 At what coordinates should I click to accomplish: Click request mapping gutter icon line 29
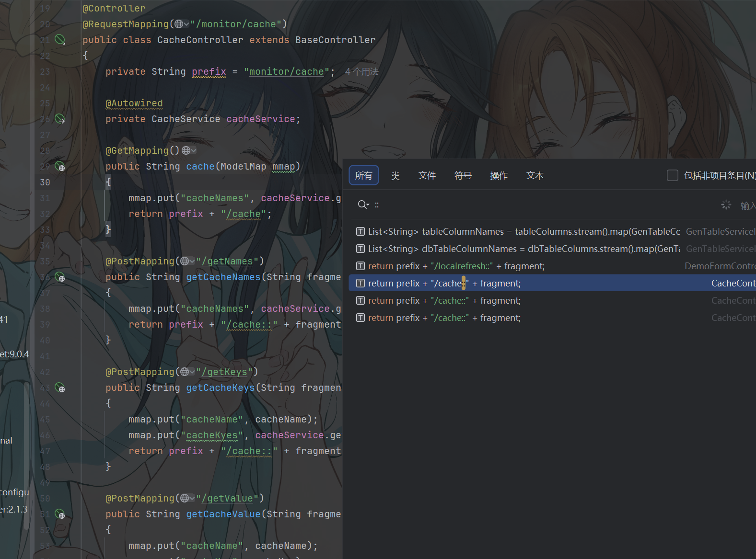[60, 166]
